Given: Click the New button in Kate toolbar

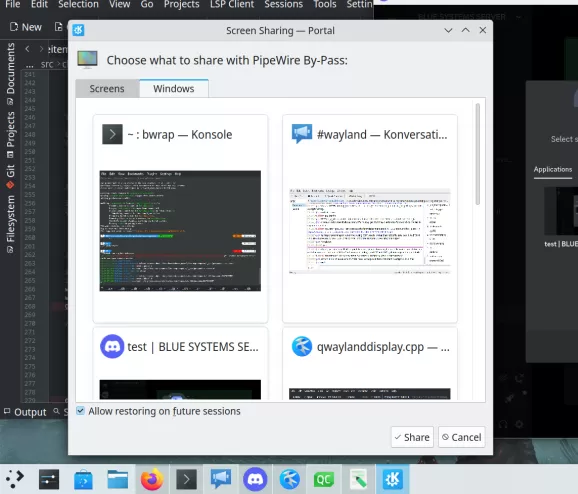Looking at the screenshot, I should pyautogui.click(x=26, y=27).
